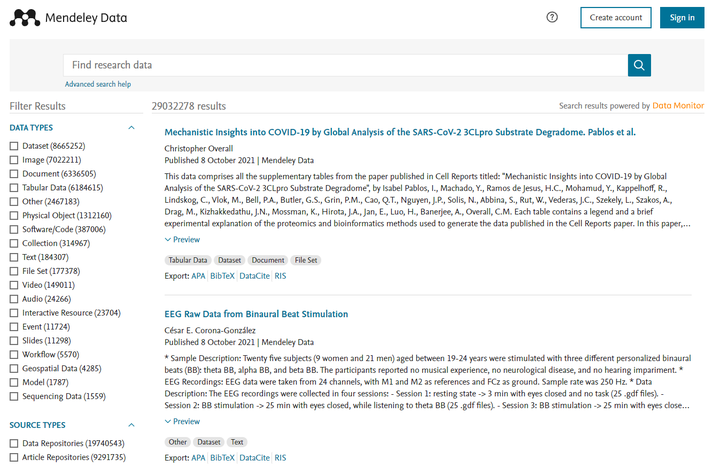Viewport: 720px width, 467px height.
Task: Open the help question mark icon
Action: pos(552,17)
